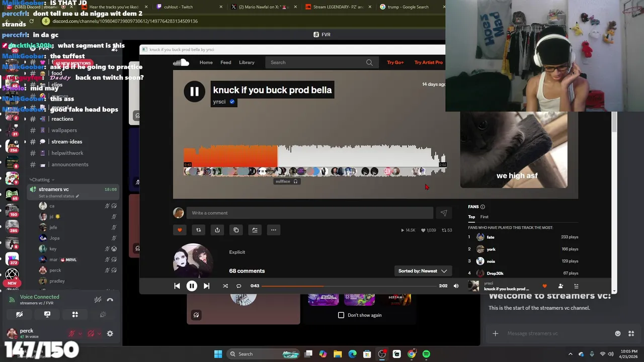This screenshot has width=644, height=362.
Task: Skip to next track in player bar
Action: [206, 286]
